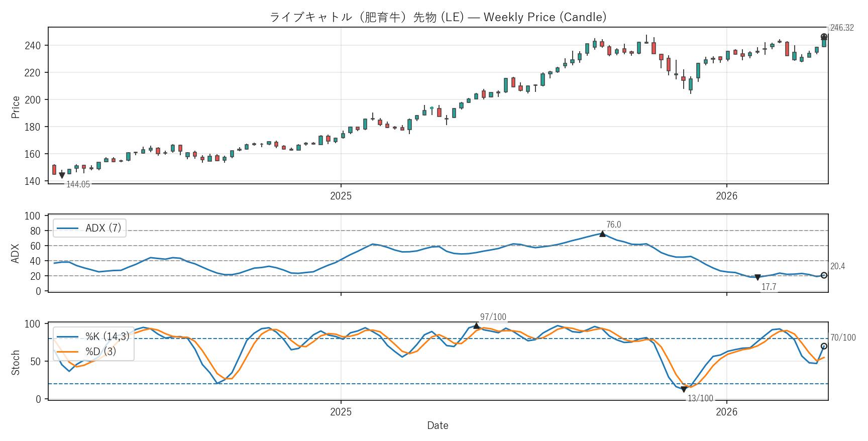This screenshot has width=868, height=441.
Task: Click the Stoch y-axis label
Action: [x=16, y=362]
